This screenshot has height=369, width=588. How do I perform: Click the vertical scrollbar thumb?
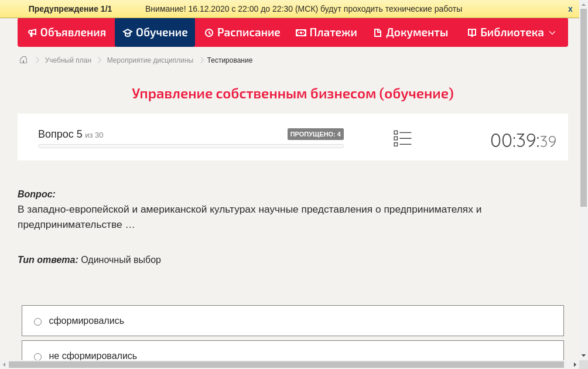583,111
